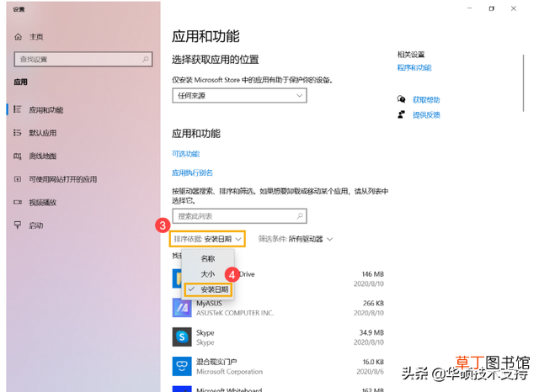Click the 获取帮助 chat bubble icon

[401, 99]
